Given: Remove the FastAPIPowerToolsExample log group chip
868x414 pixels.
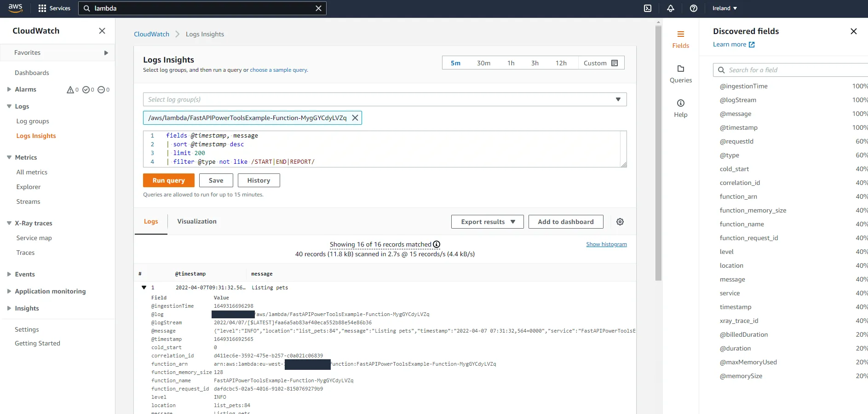Looking at the screenshot, I should [x=355, y=118].
